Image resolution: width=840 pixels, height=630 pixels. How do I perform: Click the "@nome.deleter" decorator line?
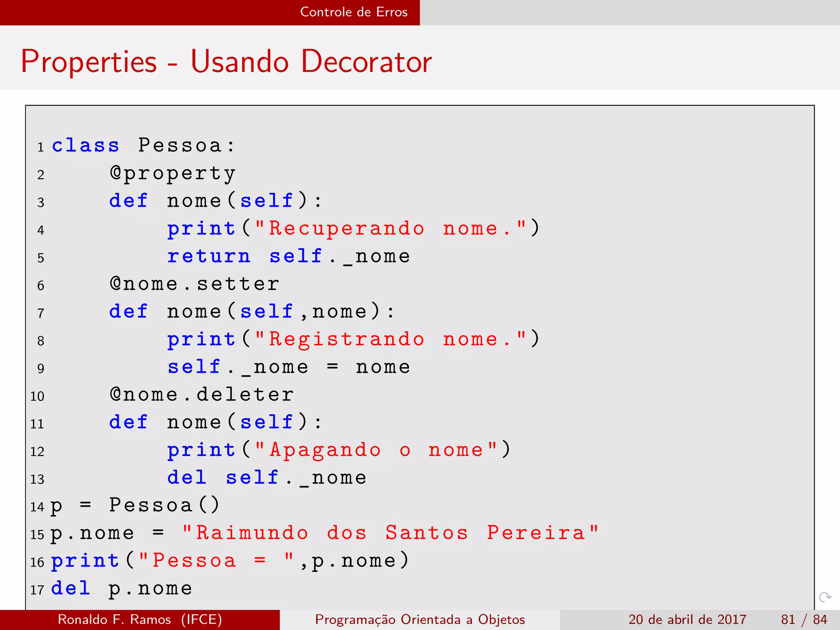tap(202, 395)
